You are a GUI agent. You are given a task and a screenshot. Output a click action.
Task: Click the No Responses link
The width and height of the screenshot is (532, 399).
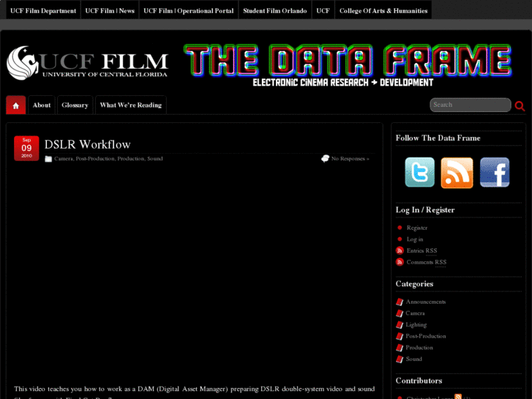coord(350,159)
